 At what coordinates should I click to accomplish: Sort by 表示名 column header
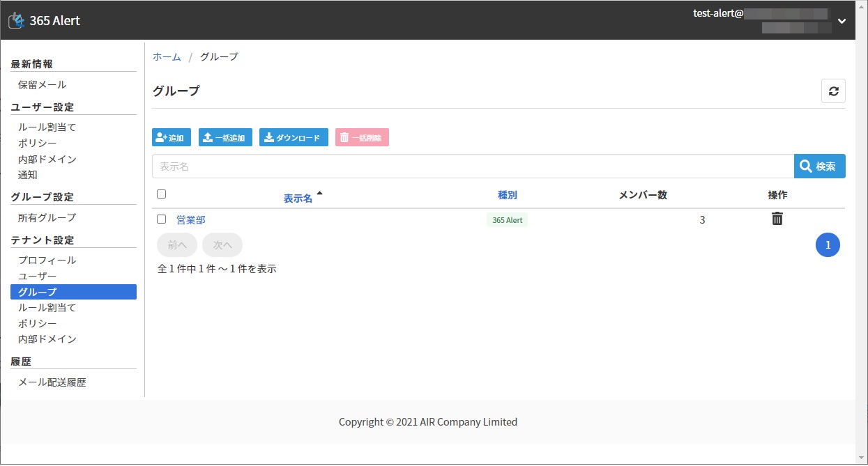click(x=298, y=199)
